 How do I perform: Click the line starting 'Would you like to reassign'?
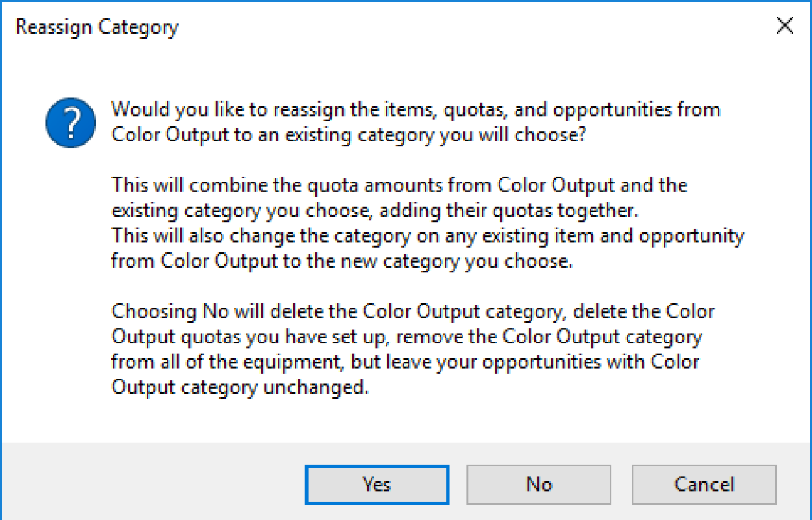[x=416, y=109]
